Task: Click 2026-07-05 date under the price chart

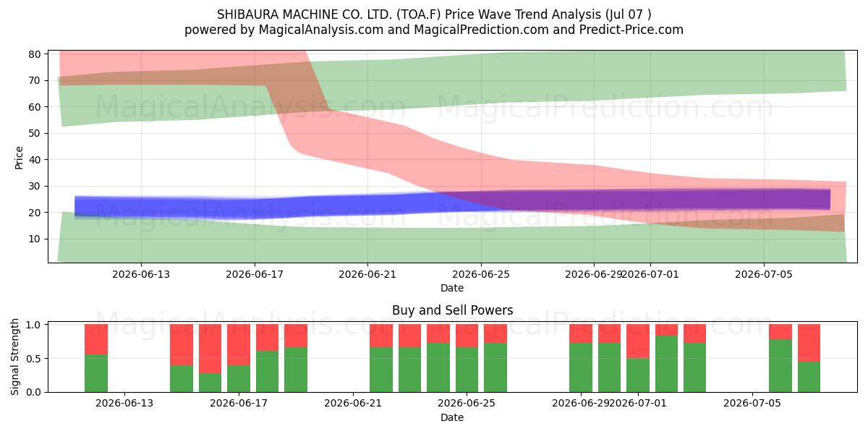Action: (764, 274)
